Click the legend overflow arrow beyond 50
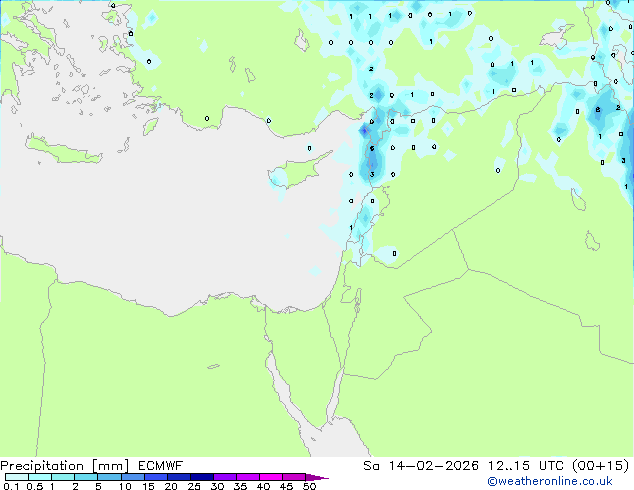This screenshot has height=490, width=634. (x=317, y=477)
